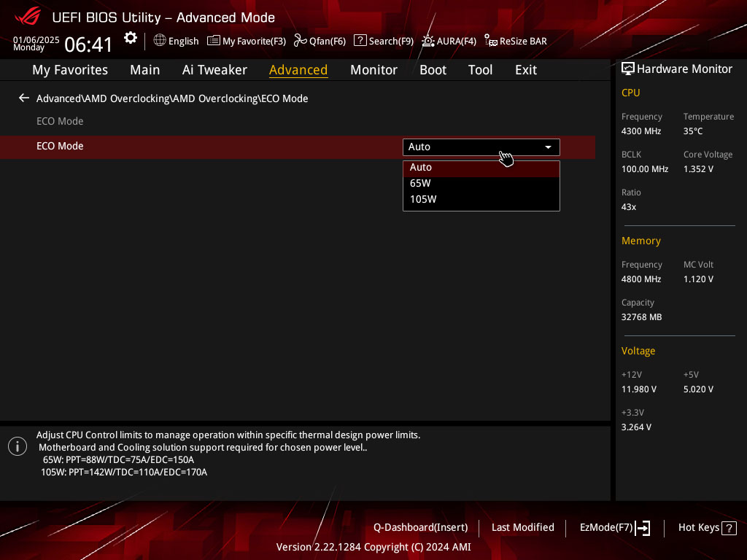Click the CPU frequency value 4300 MHz
Viewport: 747px width, 560px height.
640,131
